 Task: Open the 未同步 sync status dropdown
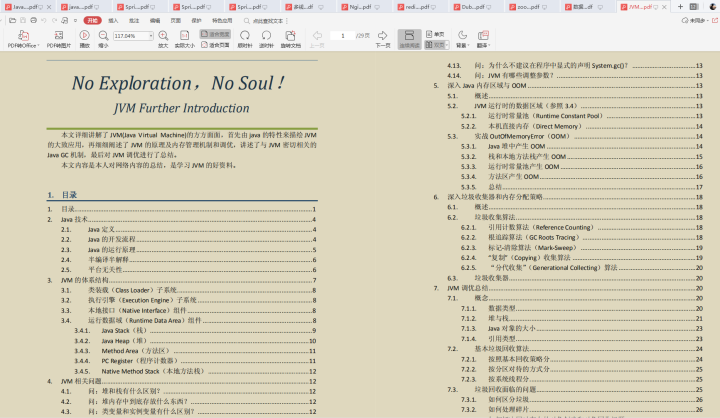pyautogui.click(x=695, y=21)
